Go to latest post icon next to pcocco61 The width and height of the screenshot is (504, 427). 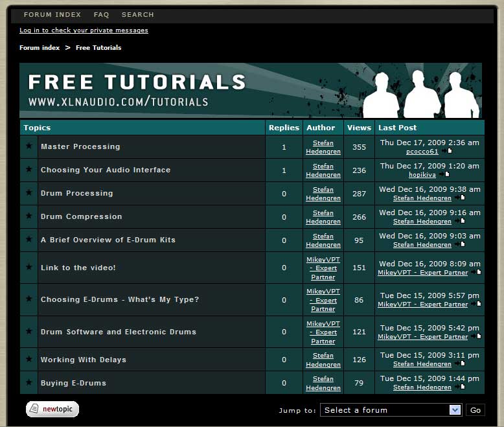(x=447, y=151)
